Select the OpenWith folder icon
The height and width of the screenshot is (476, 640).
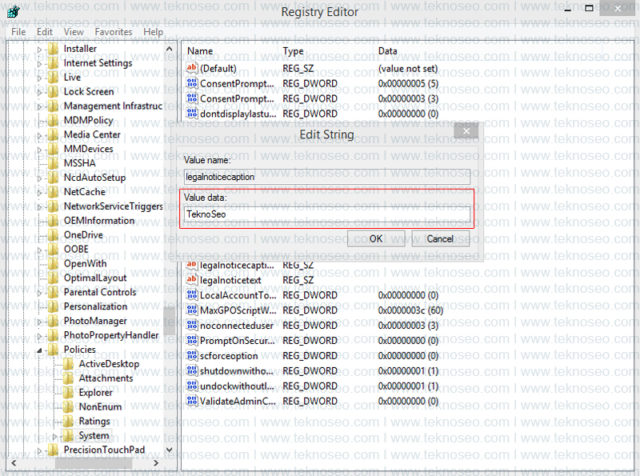pyautogui.click(x=53, y=264)
